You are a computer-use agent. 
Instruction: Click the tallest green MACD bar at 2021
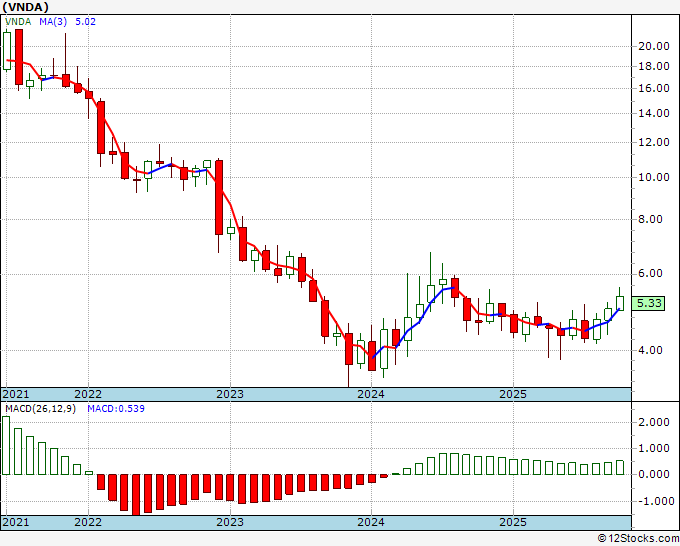pos(7,445)
